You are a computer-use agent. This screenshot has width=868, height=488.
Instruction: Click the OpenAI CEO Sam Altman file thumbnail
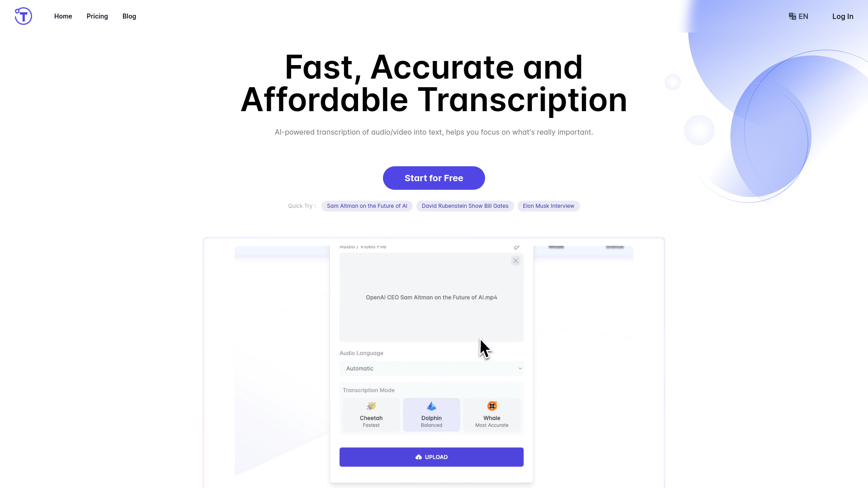click(432, 297)
